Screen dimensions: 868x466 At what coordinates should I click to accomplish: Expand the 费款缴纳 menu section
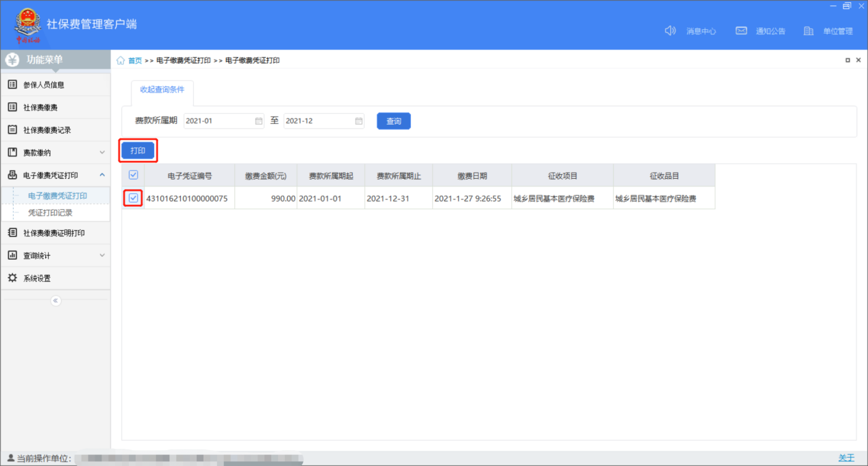102,152
